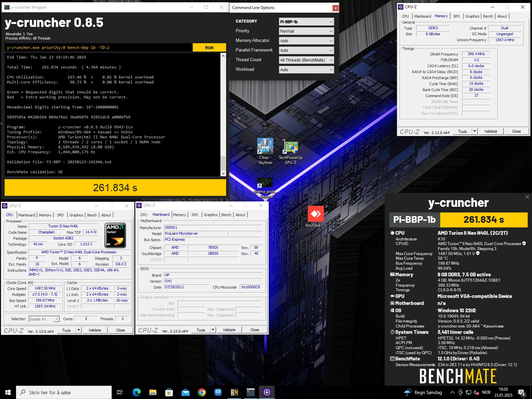Click the y-cruncher output scrollbar thumb
This screenshot has width=532, height=399.
click(223, 163)
